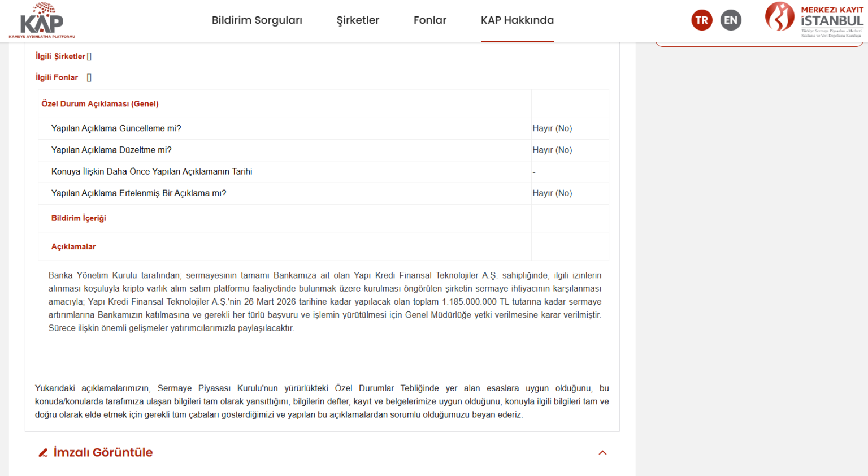Click the Ertelenmiş Bir Açıklama mı? row
This screenshot has height=476, width=868.
pos(323,193)
